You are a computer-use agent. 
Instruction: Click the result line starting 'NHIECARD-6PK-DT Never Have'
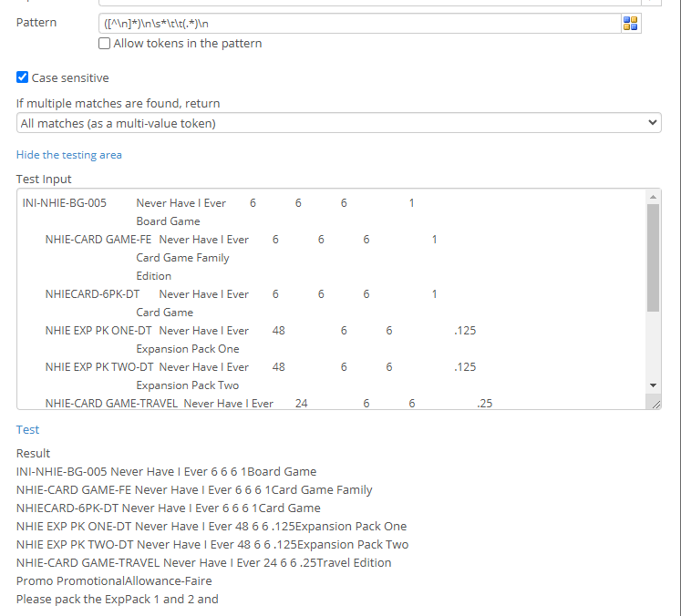tap(169, 508)
